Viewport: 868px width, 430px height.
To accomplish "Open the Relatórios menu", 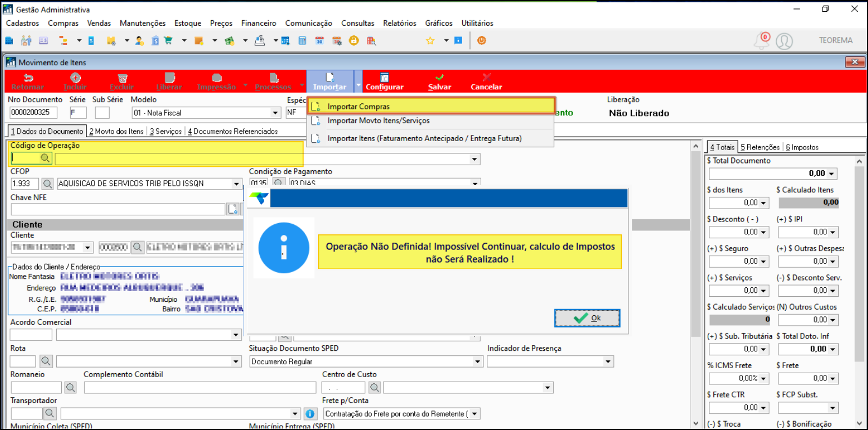I will pos(400,23).
